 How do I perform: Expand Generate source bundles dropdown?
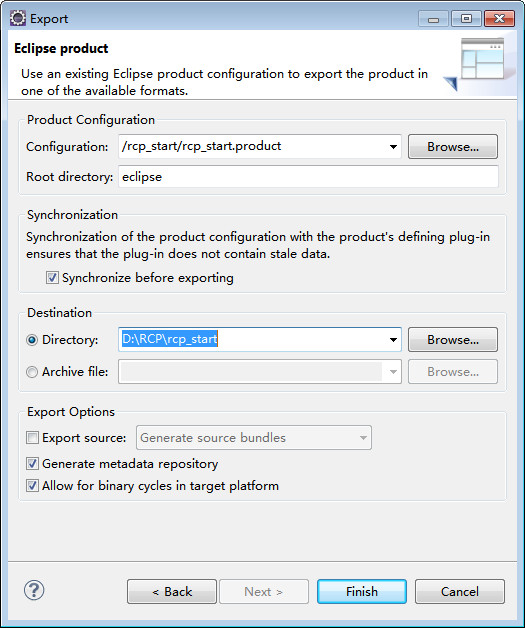pyautogui.click(x=363, y=437)
